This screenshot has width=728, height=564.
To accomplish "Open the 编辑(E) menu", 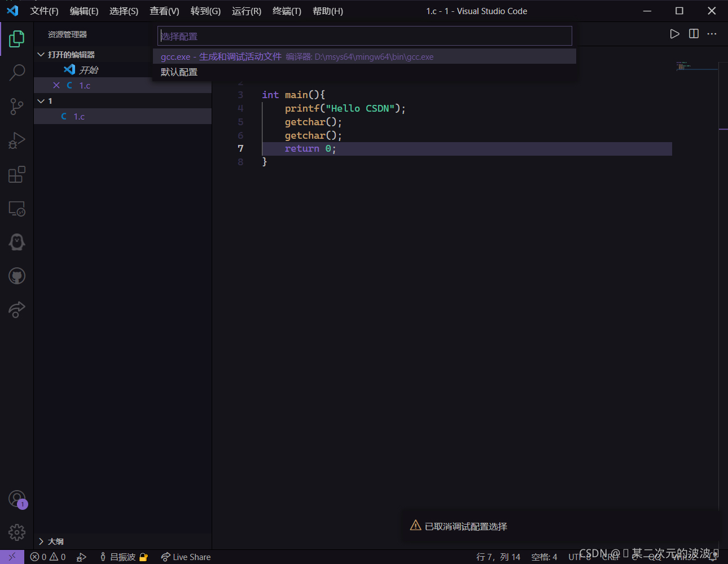I will (x=84, y=11).
